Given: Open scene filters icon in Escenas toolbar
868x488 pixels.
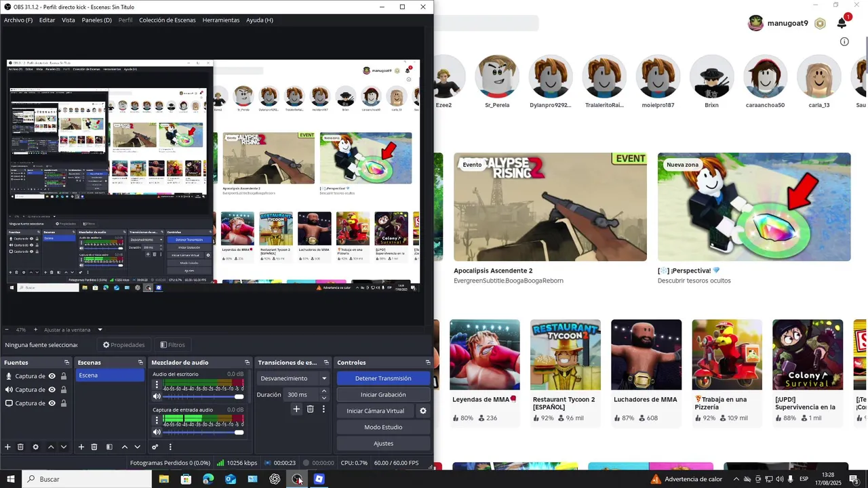Looking at the screenshot, I should tap(109, 447).
